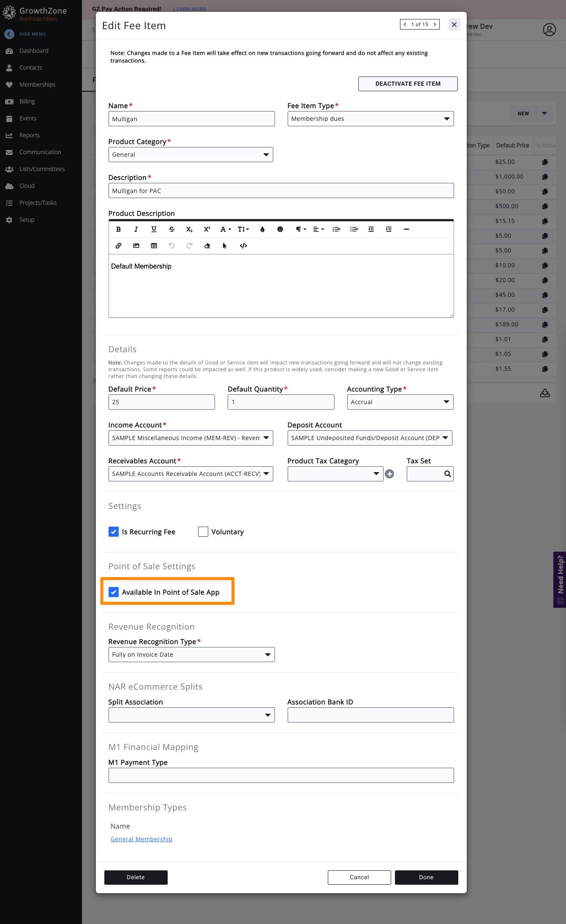This screenshot has width=566, height=924.
Task: Open the Fee Item Type dropdown
Action: [x=370, y=119]
